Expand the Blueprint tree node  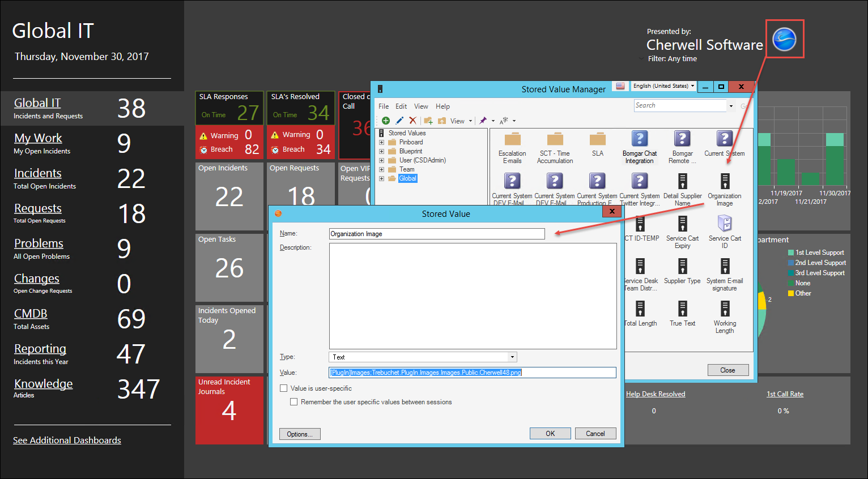381,151
